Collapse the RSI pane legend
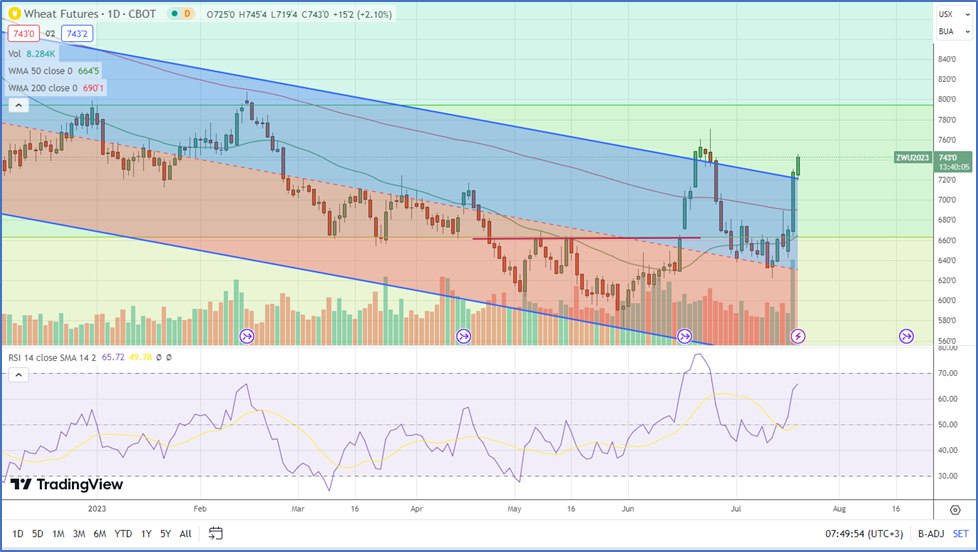 click(18, 375)
